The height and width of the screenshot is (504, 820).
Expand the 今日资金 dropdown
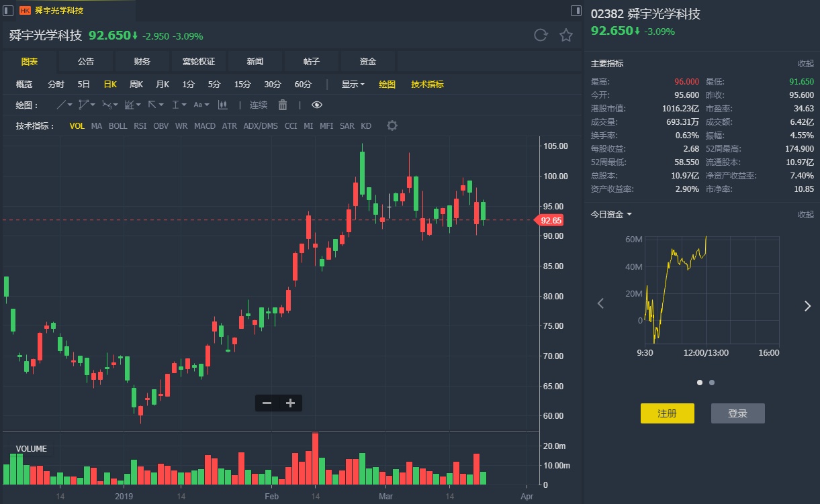[611, 215]
